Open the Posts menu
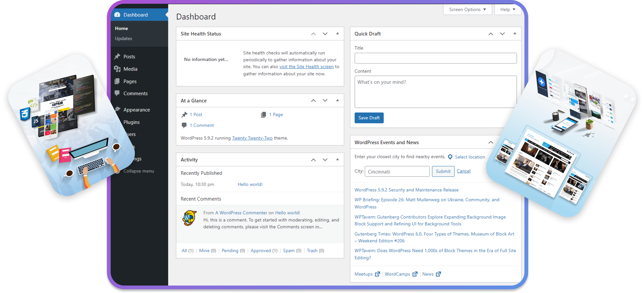The height and width of the screenshot is (293, 644). tap(129, 56)
